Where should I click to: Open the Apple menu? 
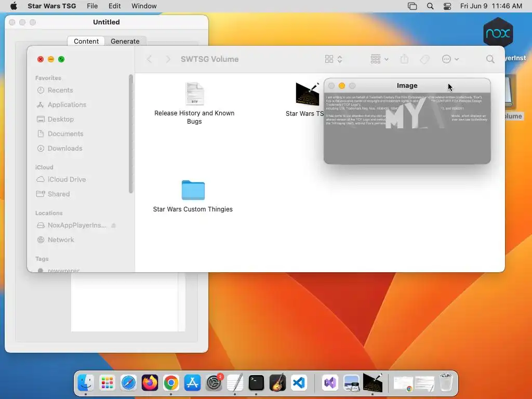click(x=14, y=6)
